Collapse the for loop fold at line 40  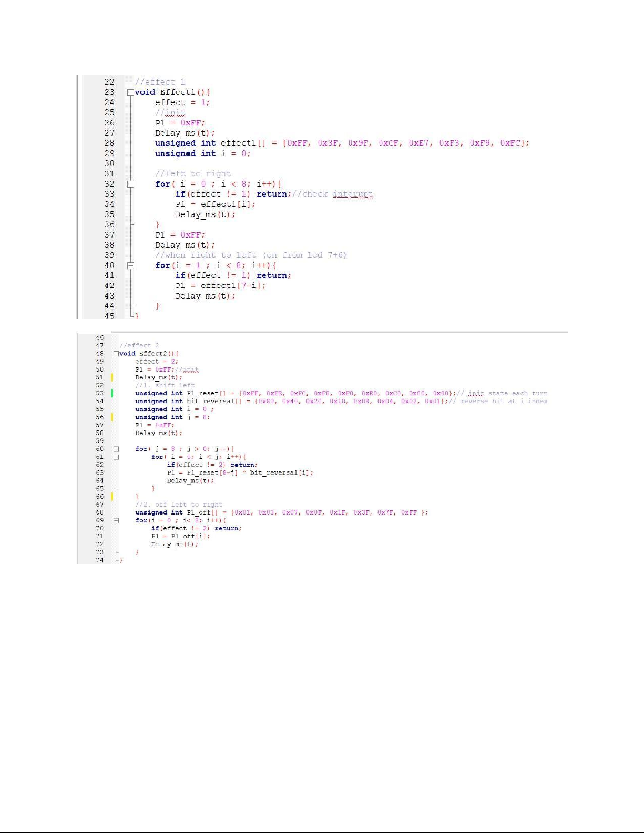click(130, 265)
